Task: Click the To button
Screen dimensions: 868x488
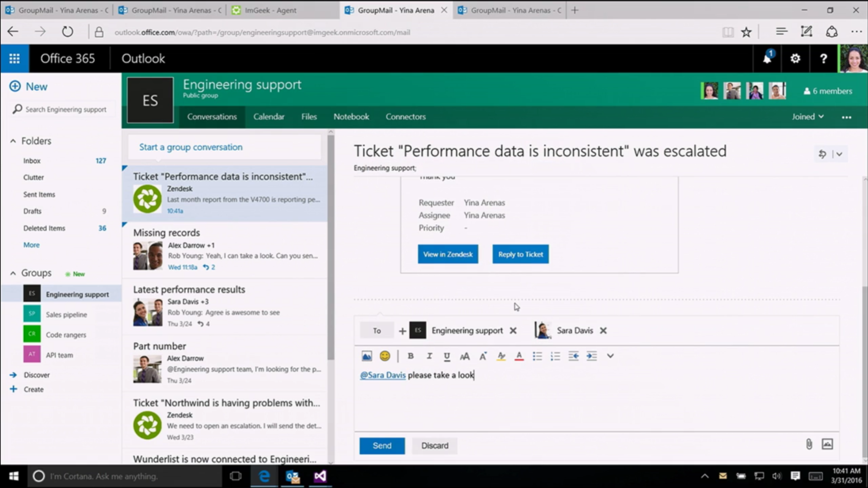Action: point(377,331)
